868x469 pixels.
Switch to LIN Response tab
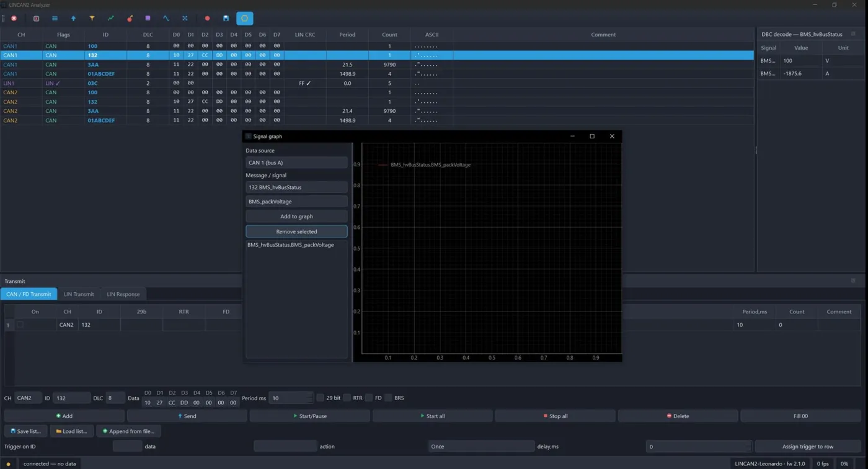[x=123, y=294]
